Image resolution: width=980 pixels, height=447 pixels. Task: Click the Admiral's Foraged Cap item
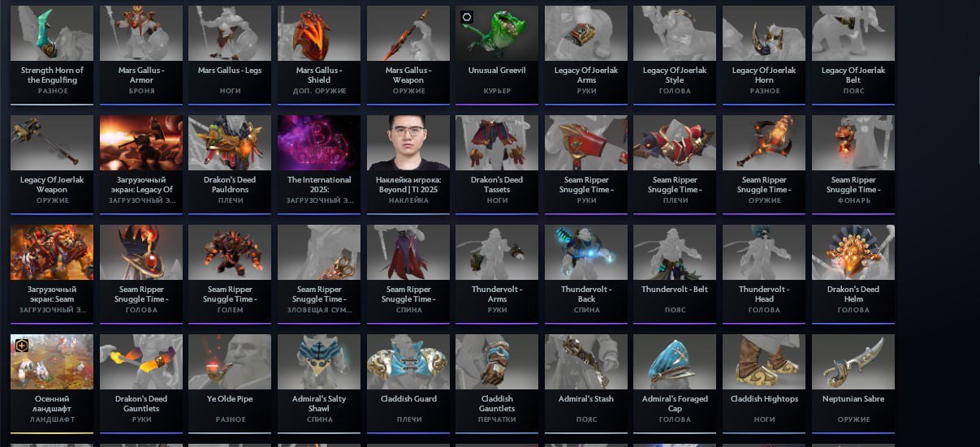[x=675, y=383]
